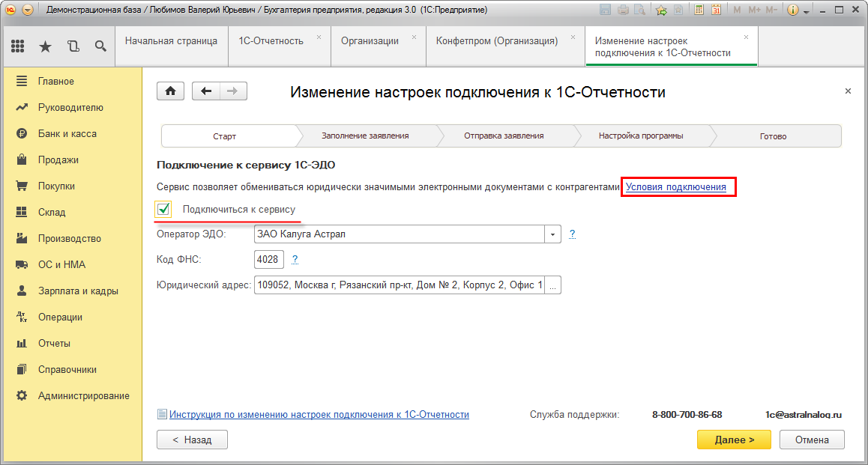Navigate back with the left arrow icon
This screenshot has width=868, height=465.
pyautogui.click(x=205, y=90)
